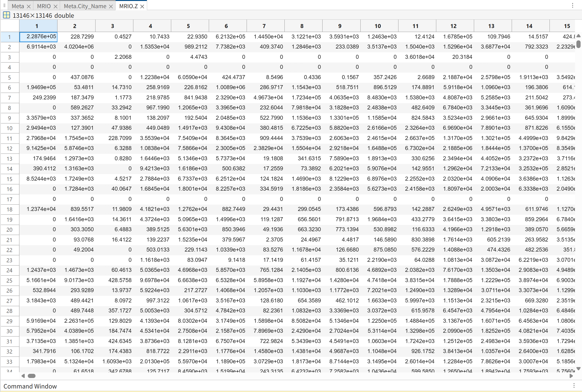Click the Command Window title bar
582x392 pixels.
(x=30, y=386)
